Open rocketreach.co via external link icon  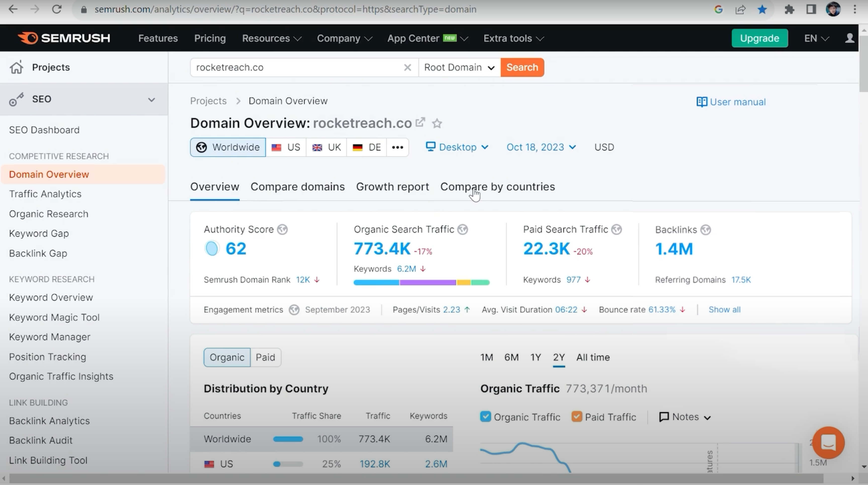pos(420,122)
